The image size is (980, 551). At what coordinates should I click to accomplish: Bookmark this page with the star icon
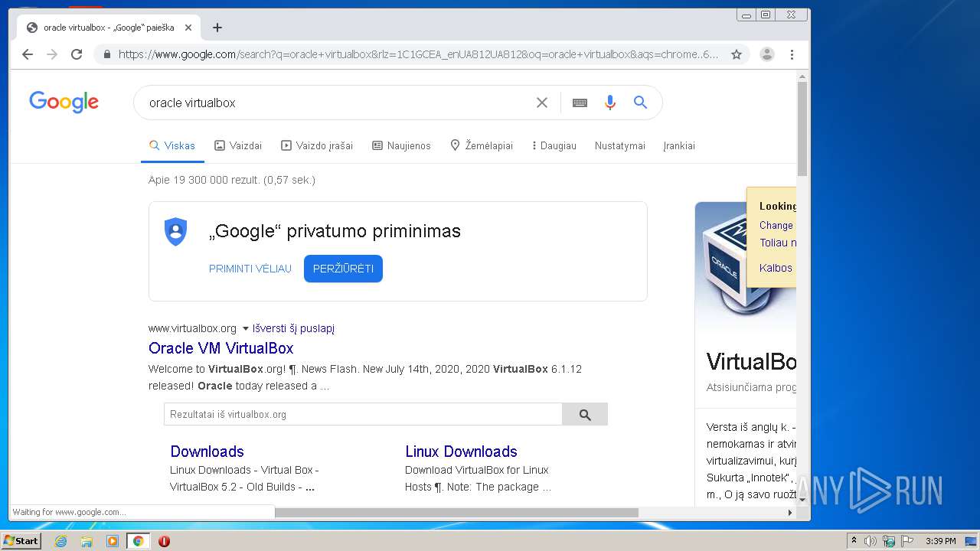[x=737, y=54]
